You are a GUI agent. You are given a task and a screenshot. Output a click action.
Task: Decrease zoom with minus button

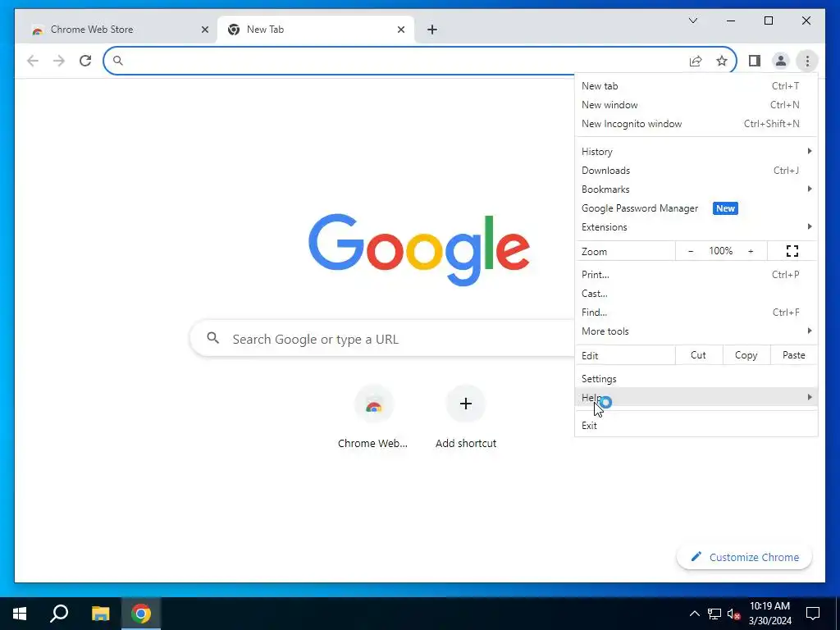(x=691, y=251)
